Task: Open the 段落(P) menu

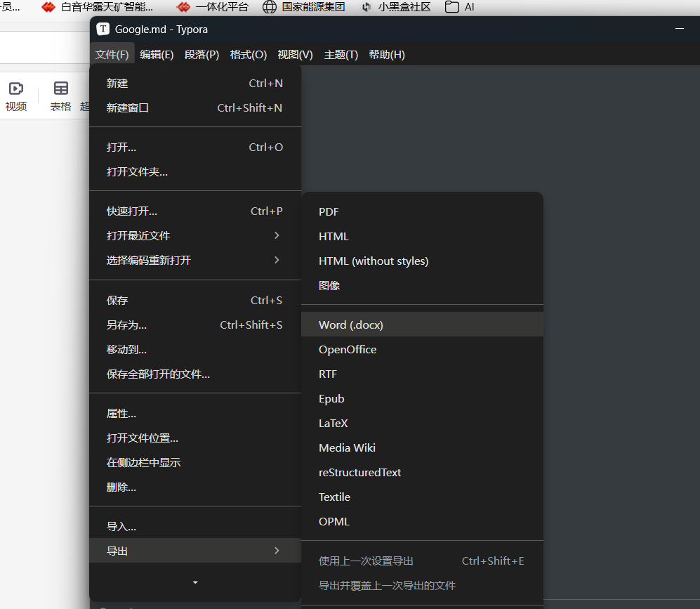Action: tap(202, 55)
